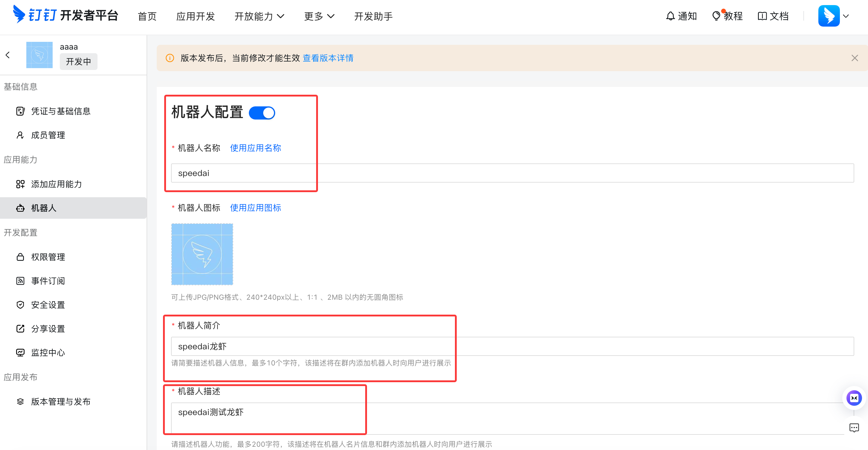Viewport: 868px width, 450px height.
Task: Click the 开发中 status tag
Action: 78,62
